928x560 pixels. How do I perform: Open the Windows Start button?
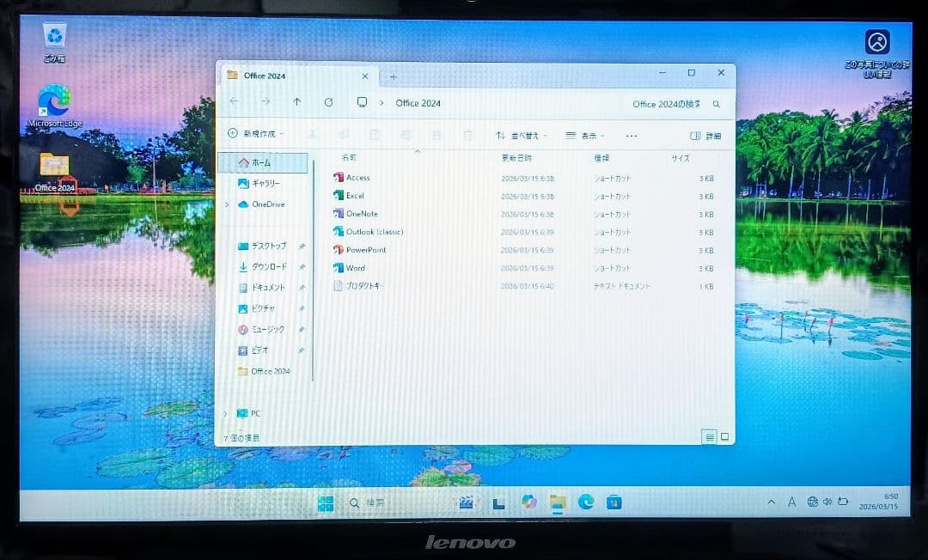[x=326, y=503]
